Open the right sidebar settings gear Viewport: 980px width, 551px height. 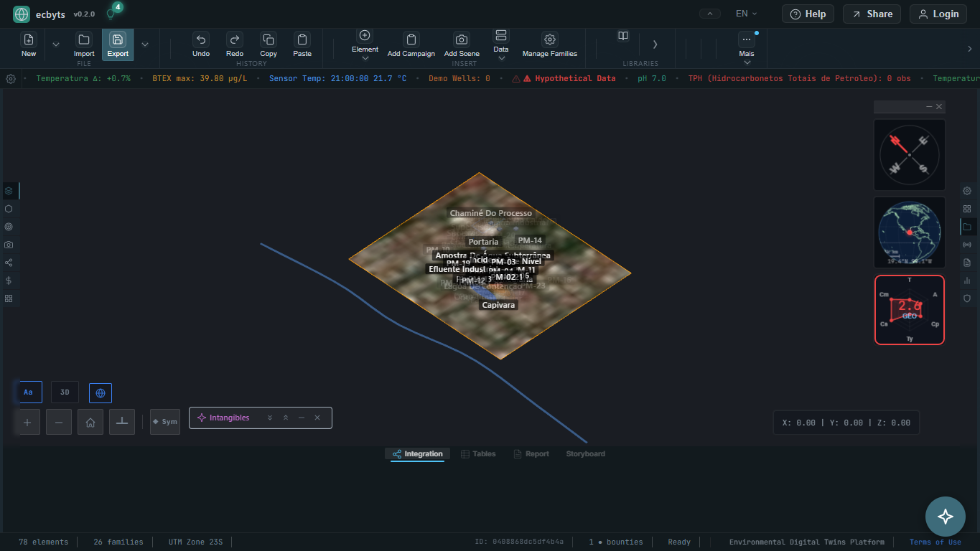pyautogui.click(x=967, y=191)
